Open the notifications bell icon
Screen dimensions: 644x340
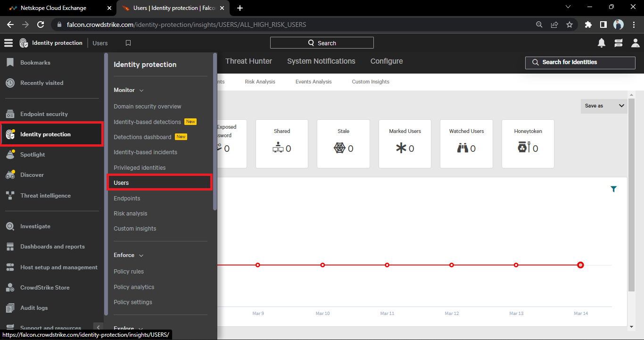[x=602, y=43]
